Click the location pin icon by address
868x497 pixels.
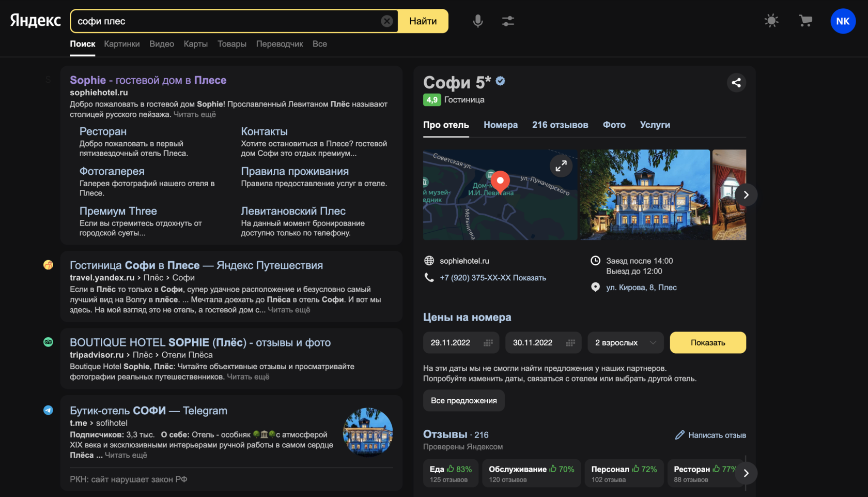(x=595, y=287)
